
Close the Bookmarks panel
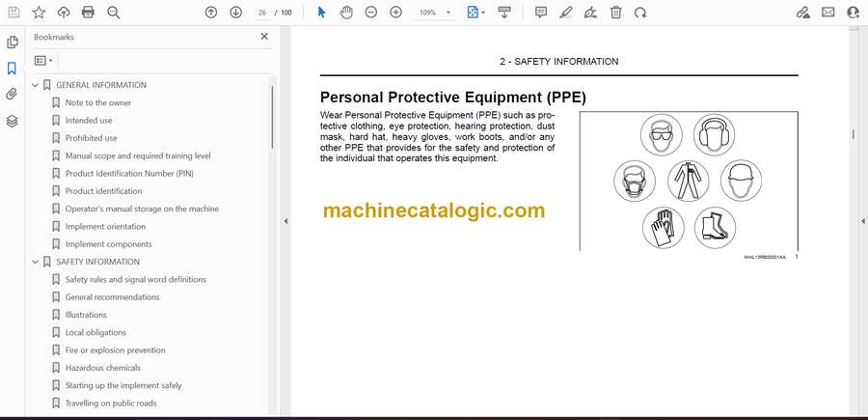264,37
